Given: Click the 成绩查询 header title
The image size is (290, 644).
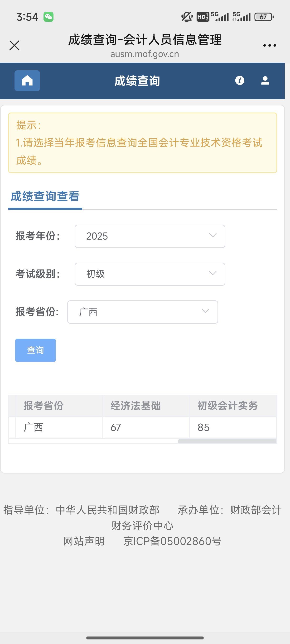Looking at the screenshot, I should pos(137,81).
